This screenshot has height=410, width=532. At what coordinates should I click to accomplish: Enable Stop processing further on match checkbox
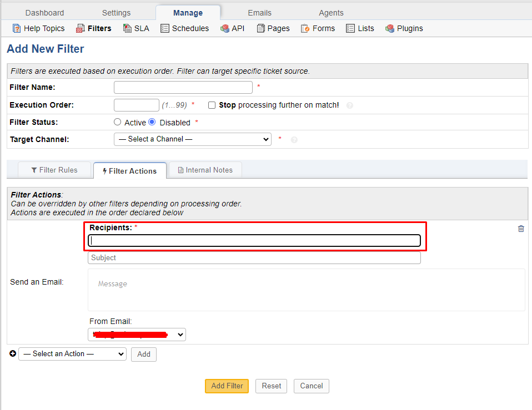tap(212, 105)
